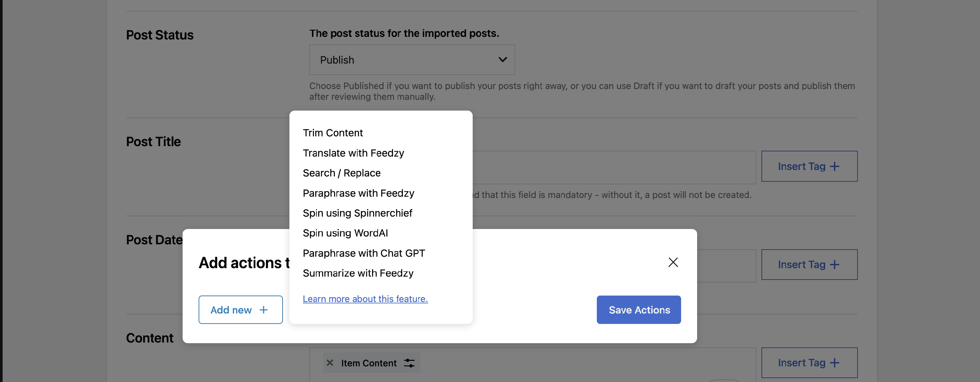The width and height of the screenshot is (980, 382).
Task: Select Spin using WordAI
Action: [345, 233]
